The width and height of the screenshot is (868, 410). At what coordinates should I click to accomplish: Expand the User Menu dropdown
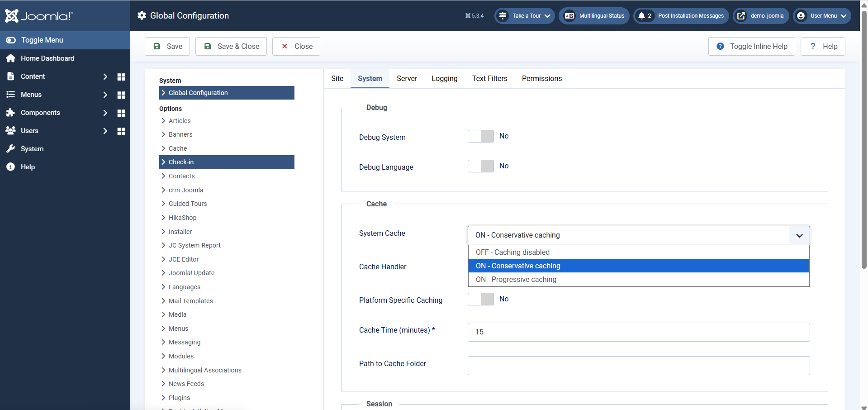[822, 16]
